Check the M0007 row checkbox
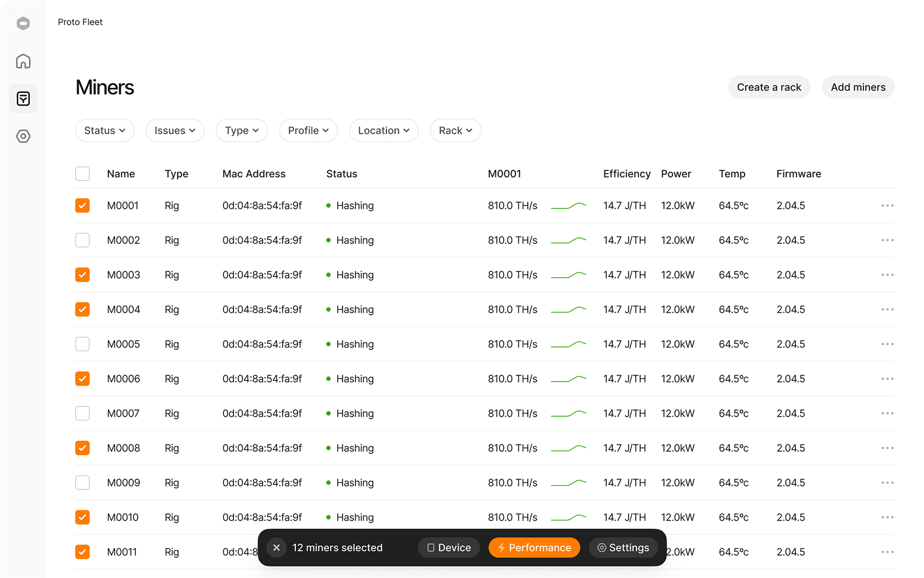 (x=82, y=414)
